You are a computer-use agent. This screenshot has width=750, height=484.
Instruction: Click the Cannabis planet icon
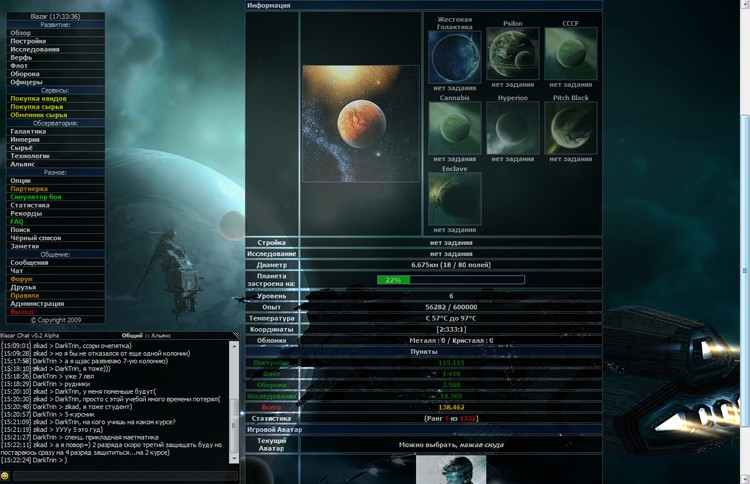point(454,129)
